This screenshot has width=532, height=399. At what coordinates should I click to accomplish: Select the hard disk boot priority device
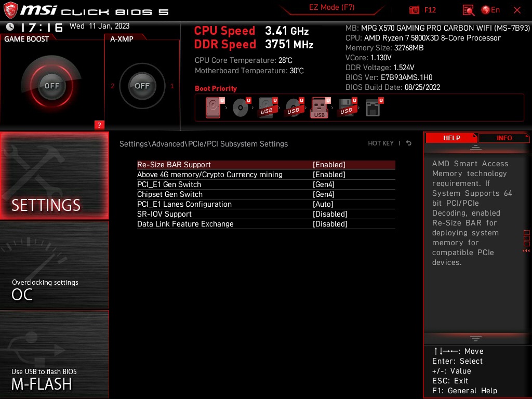(214, 108)
